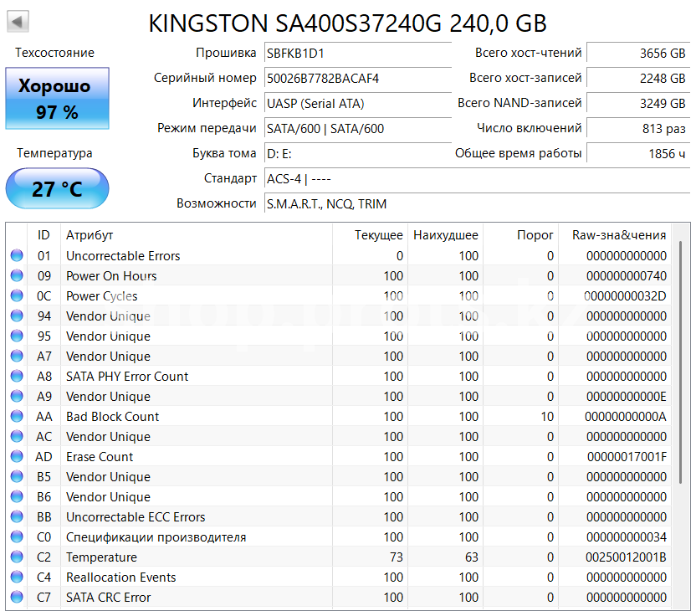
Task: Click the status orb for Reallocation Events
Action: pyautogui.click(x=17, y=577)
